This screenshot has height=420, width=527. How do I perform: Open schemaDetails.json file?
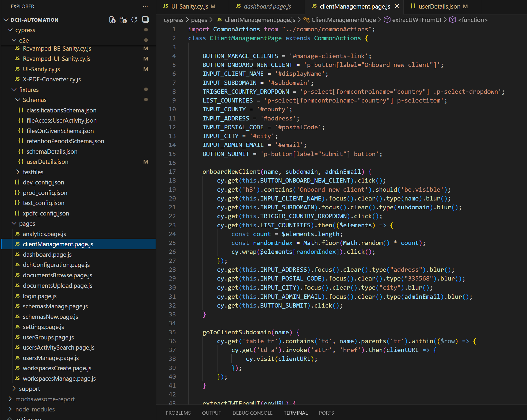pos(52,152)
